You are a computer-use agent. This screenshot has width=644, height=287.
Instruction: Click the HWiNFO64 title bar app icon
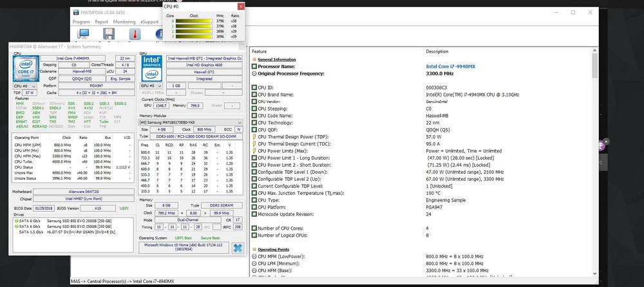coord(76,11)
